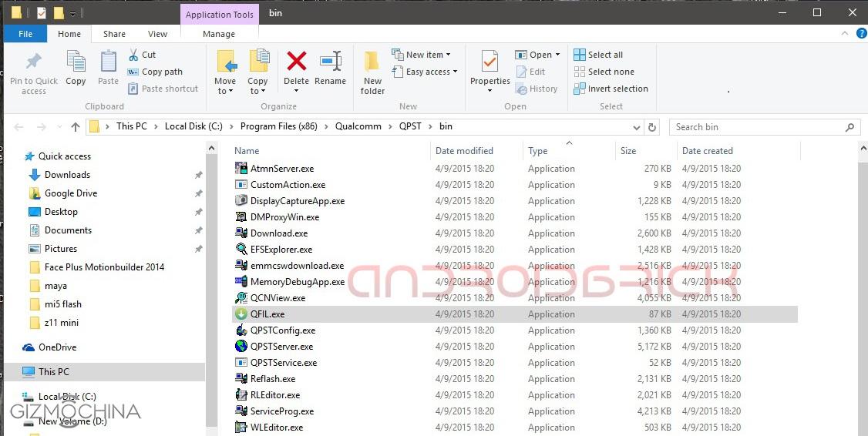The width and height of the screenshot is (868, 436).
Task: Click the Refresh button beside address bar
Action: pyautogui.click(x=653, y=127)
